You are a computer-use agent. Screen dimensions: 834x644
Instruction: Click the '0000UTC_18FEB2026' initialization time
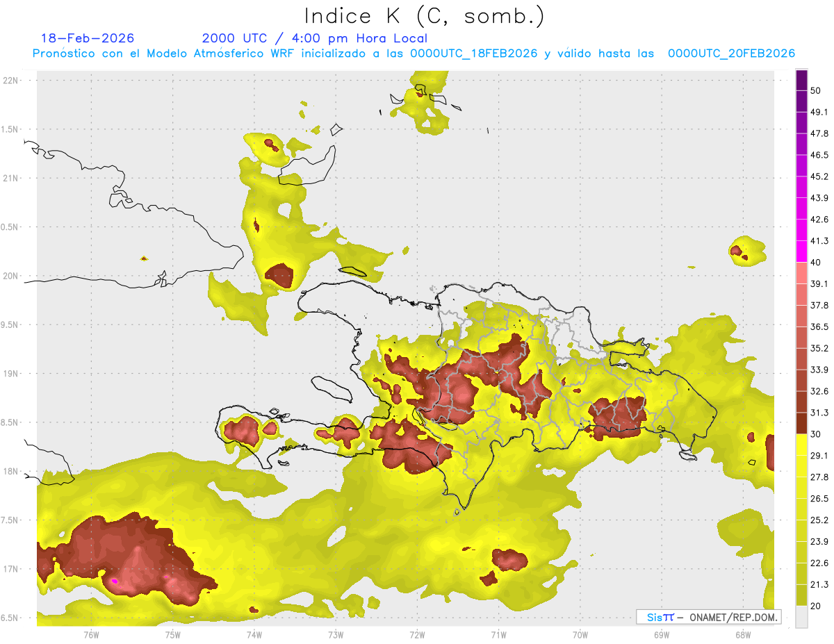coord(473,53)
